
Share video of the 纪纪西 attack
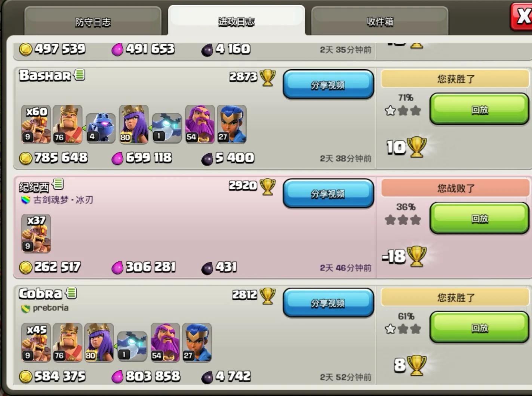pyautogui.click(x=328, y=193)
